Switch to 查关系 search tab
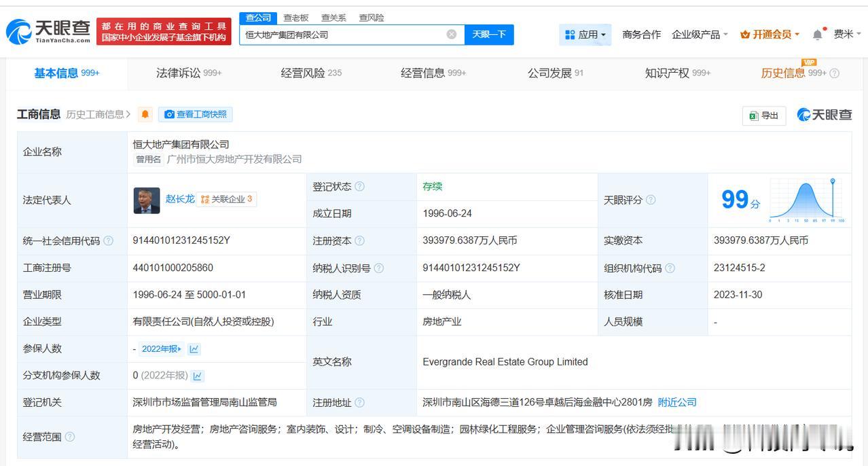 [333, 18]
